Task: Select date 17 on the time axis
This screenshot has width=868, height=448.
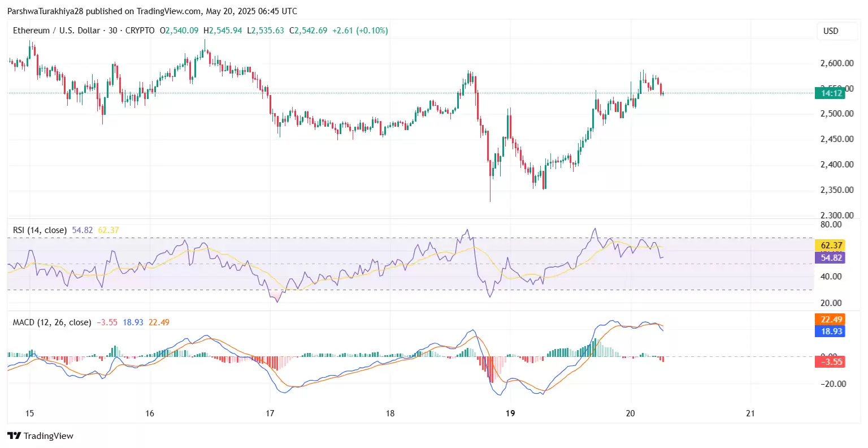Action: pyautogui.click(x=270, y=413)
